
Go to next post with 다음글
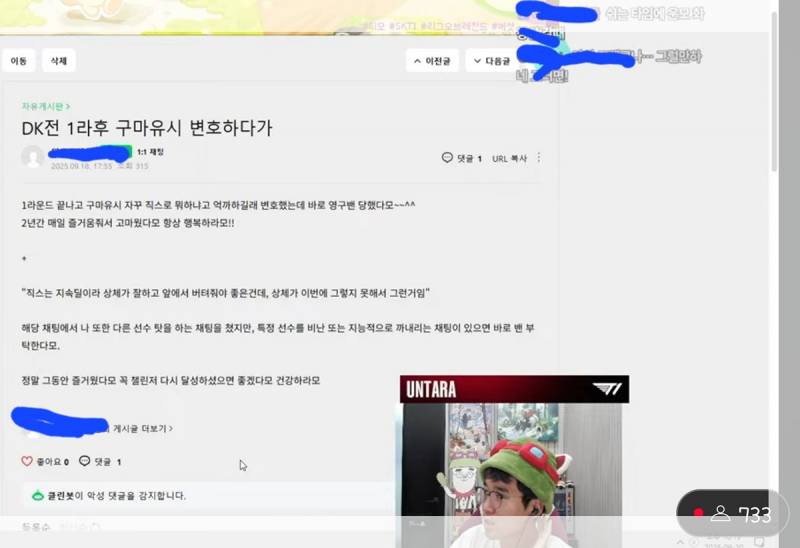coord(492,61)
